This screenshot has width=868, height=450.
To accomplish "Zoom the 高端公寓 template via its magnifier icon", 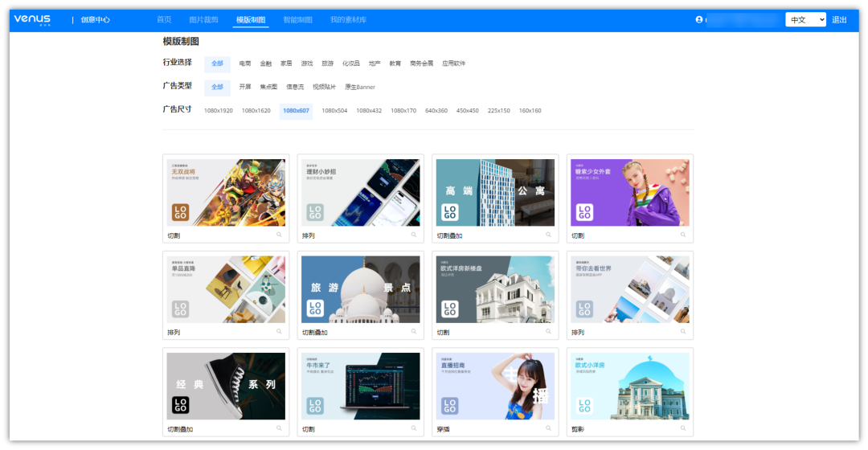I will (x=548, y=235).
